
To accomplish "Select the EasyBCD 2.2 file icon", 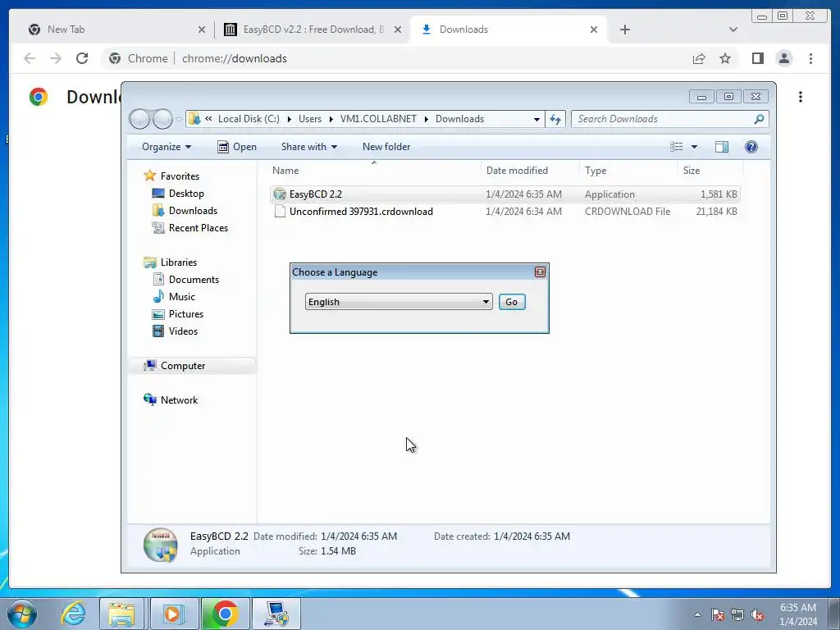I will (x=280, y=194).
